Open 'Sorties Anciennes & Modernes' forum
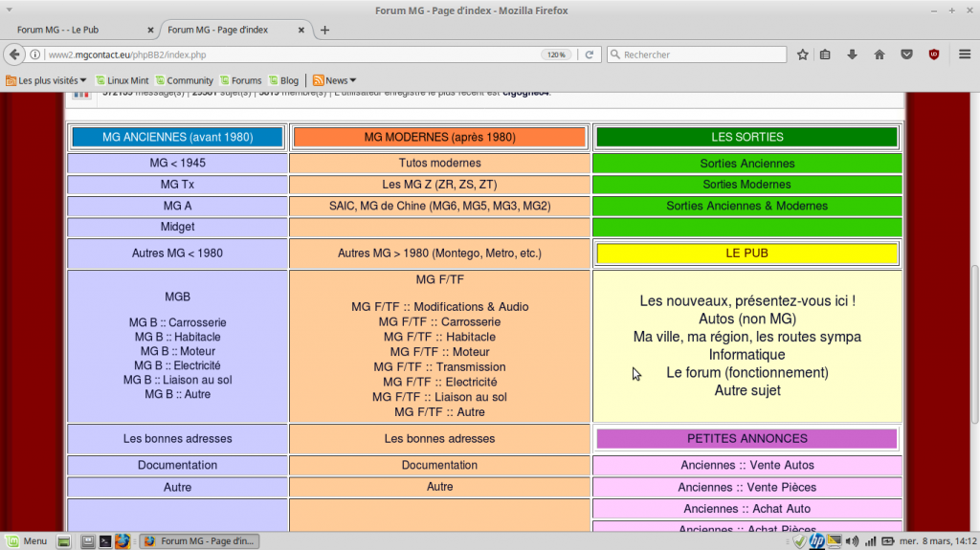The width and height of the screenshot is (980, 550). pos(746,206)
